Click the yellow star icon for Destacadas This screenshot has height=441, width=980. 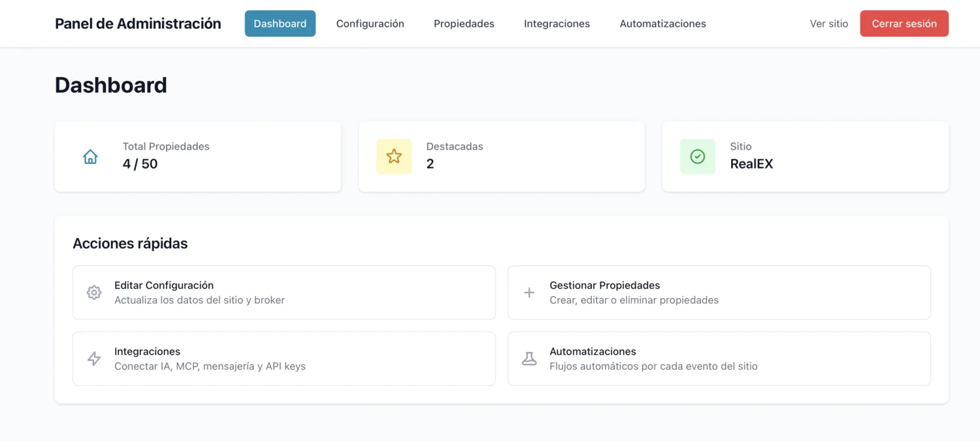[x=394, y=157]
